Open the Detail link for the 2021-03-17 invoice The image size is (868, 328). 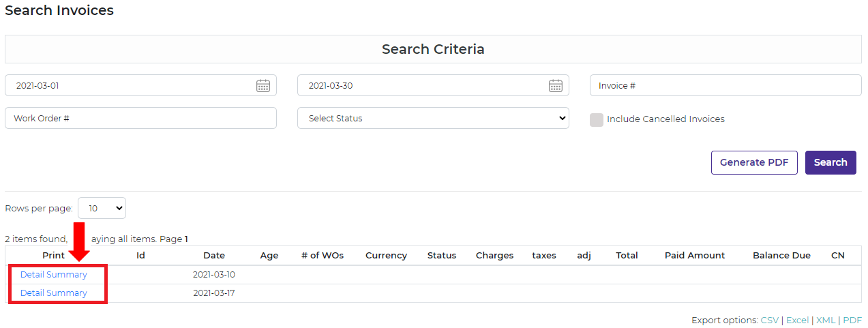[x=32, y=293]
